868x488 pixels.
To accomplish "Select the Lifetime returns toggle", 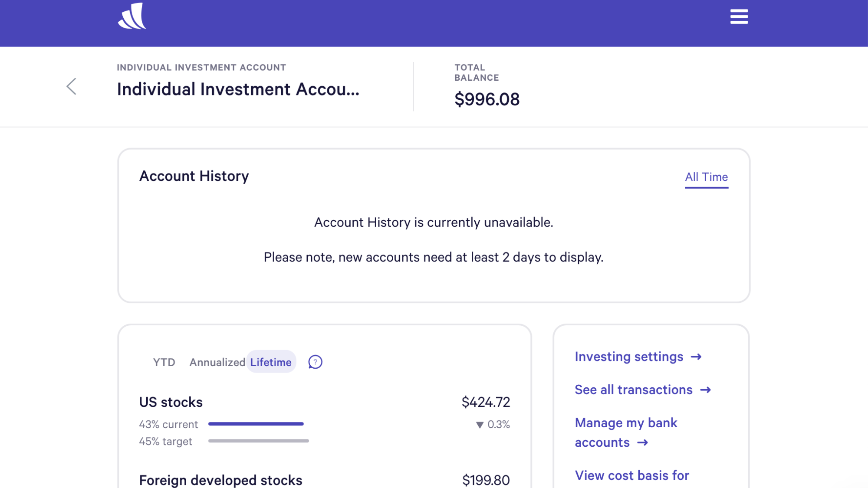I will point(271,362).
